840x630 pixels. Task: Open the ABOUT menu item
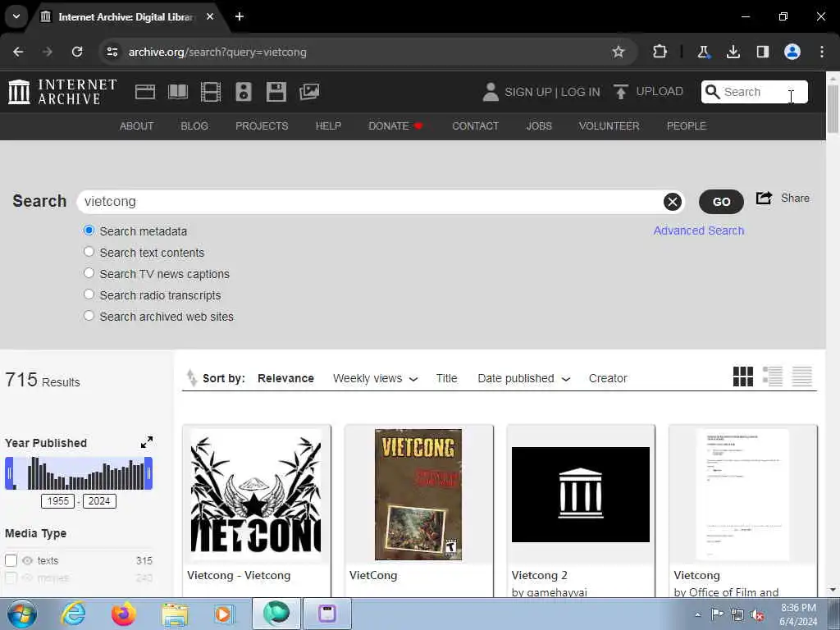pyautogui.click(x=137, y=126)
